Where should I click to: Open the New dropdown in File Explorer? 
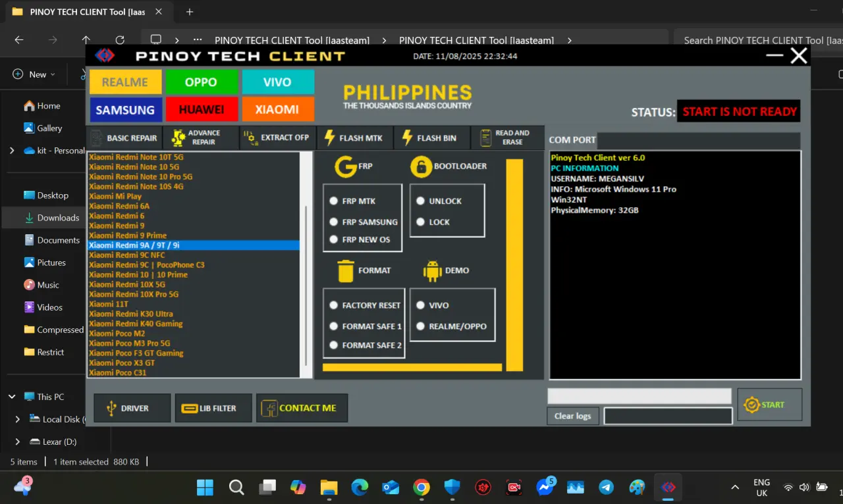[x=34, y=74]
